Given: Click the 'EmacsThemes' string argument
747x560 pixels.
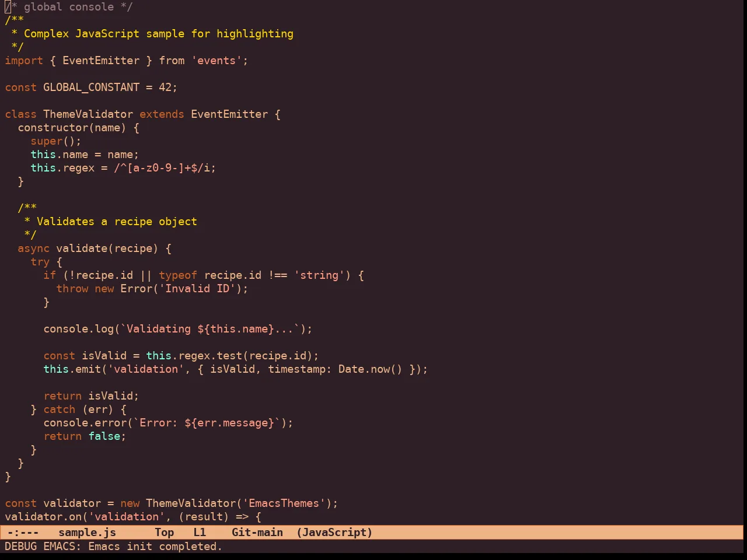Looking at the screenshot, I should coord(284,503).
